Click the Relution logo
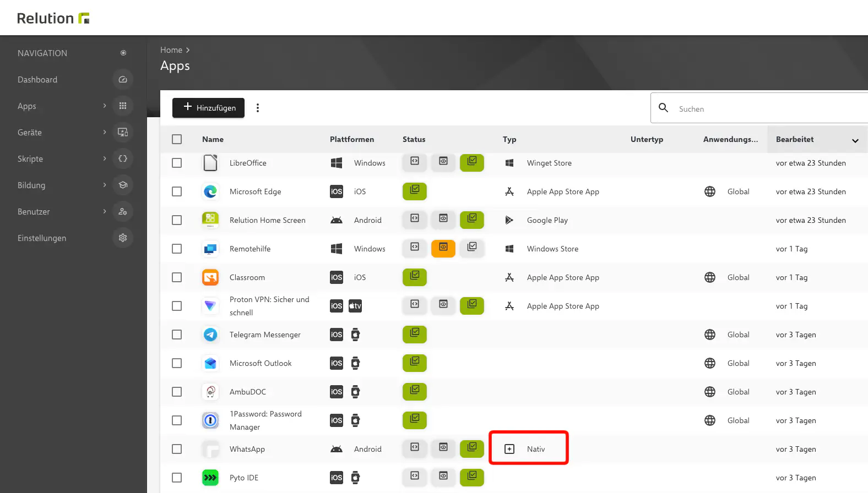 pos(53,18)
